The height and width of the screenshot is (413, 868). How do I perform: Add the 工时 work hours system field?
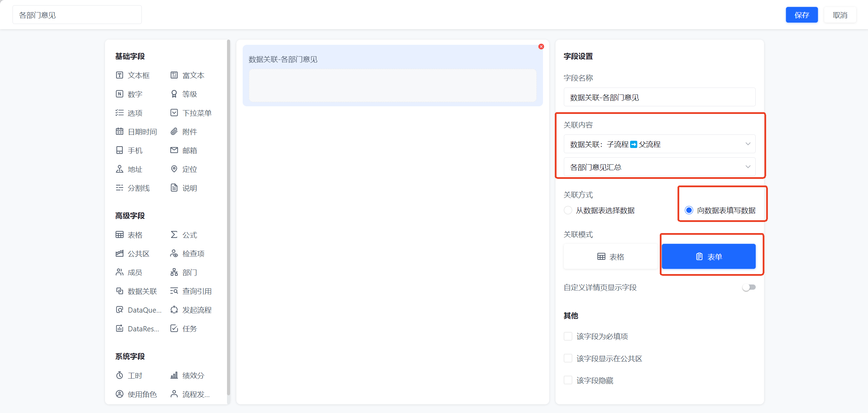pos(129,375)
